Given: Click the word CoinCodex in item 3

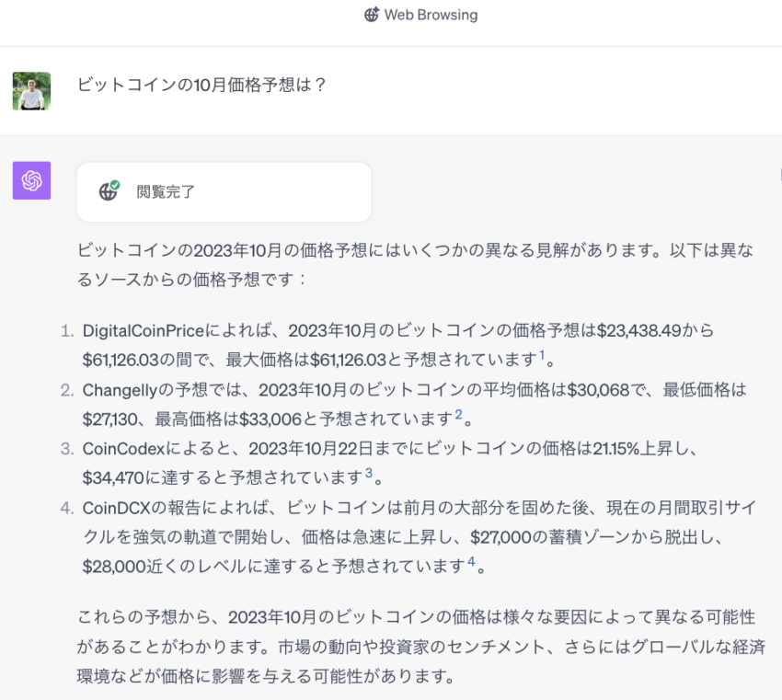Looking at the screenshot, I should tap(123, 449).
